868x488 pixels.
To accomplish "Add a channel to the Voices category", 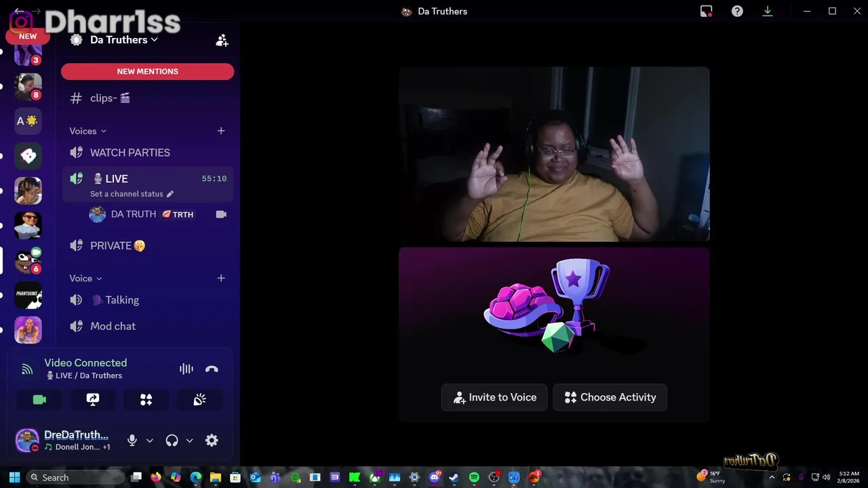I will tap(221, 131).
